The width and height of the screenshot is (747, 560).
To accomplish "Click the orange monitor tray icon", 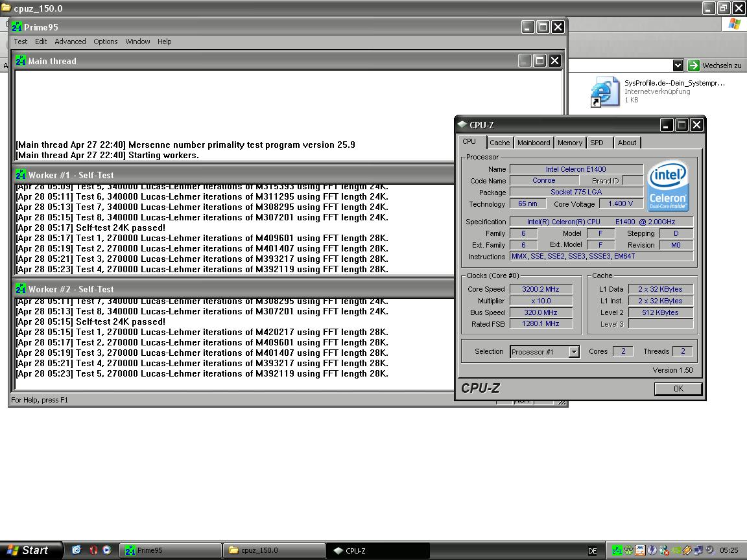I will 640,550.
